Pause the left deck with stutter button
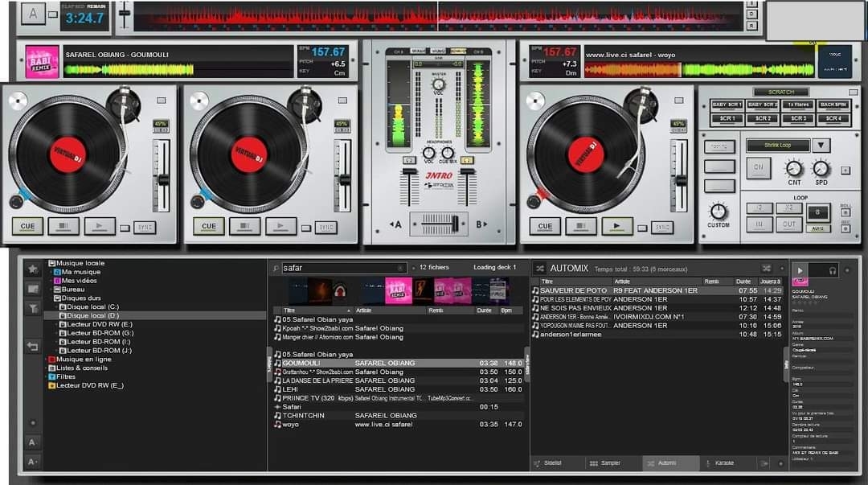Screen dimensions: 868x485 63,226
